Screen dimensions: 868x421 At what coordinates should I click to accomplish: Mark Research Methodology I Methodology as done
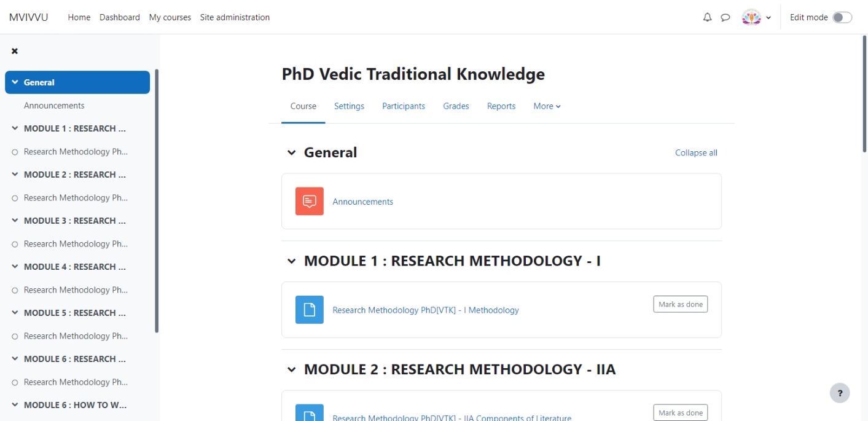680,304
